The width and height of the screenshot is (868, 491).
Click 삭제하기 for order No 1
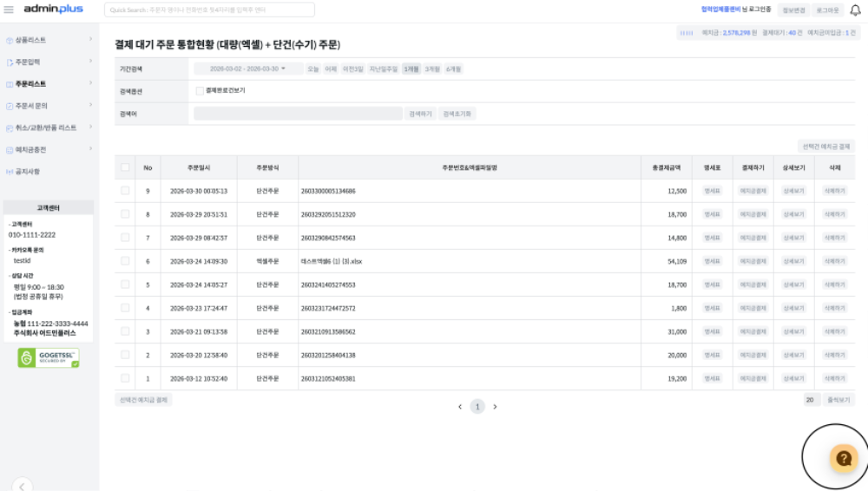click(835, 378)
